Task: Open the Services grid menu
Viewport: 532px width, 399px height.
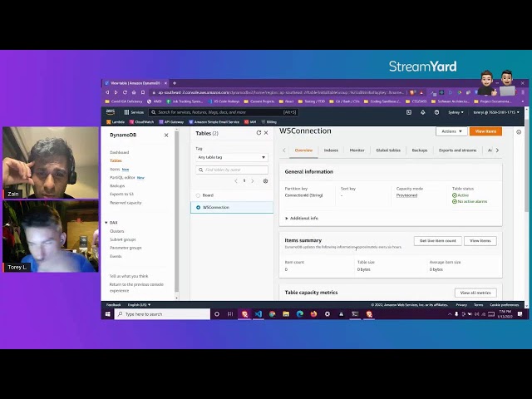Action: pyautogui.click(x=134, y=112)
